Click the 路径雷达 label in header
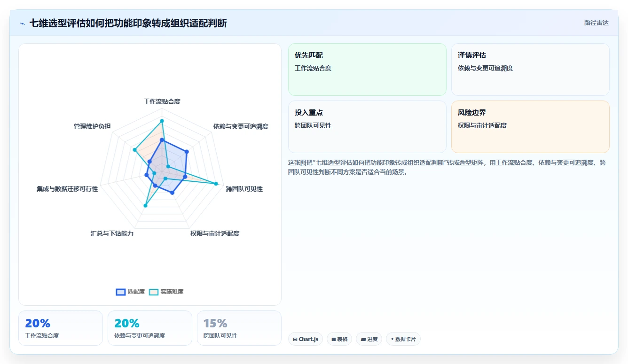 [596, 23]
